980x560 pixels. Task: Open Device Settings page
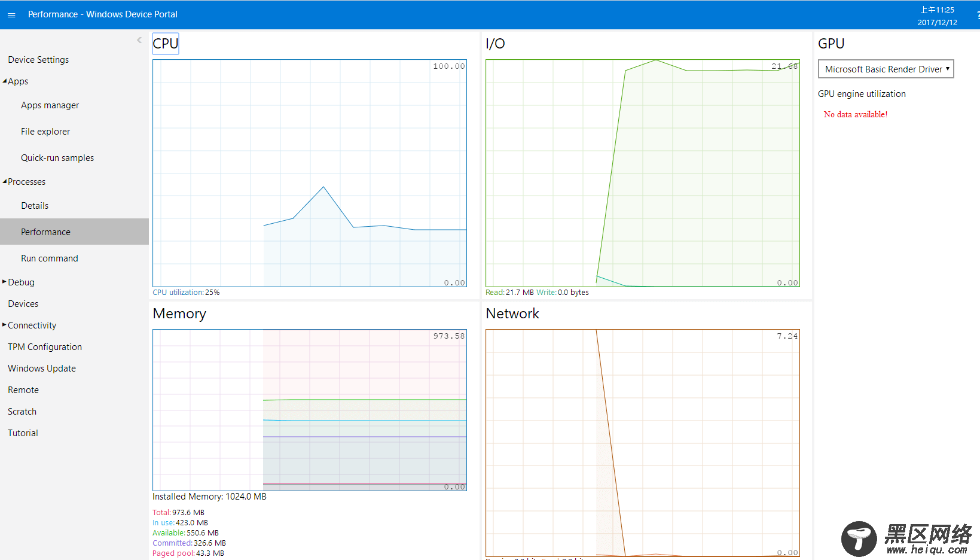coord(38,60)
